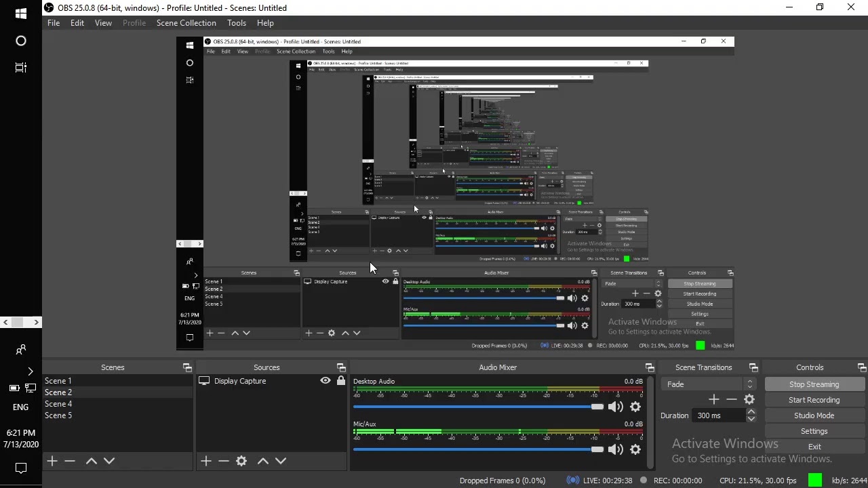Open the Windows Start menu
Viewport: 868px width, 488px height.
tap(20, 14)
